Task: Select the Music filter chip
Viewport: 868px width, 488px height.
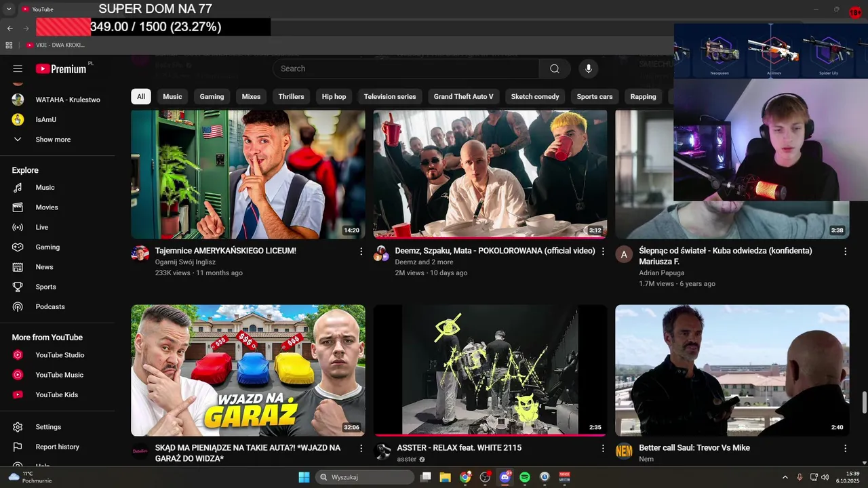Action: point(172,96)
